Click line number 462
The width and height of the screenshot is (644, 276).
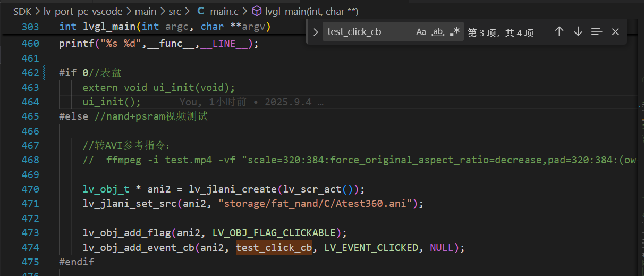pos(30,72)
